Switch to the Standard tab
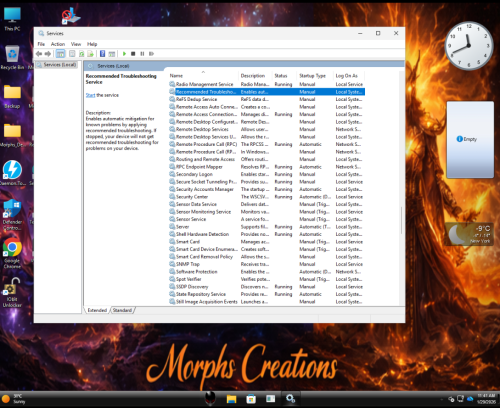The image size is (500, 408). pos(122,310)
